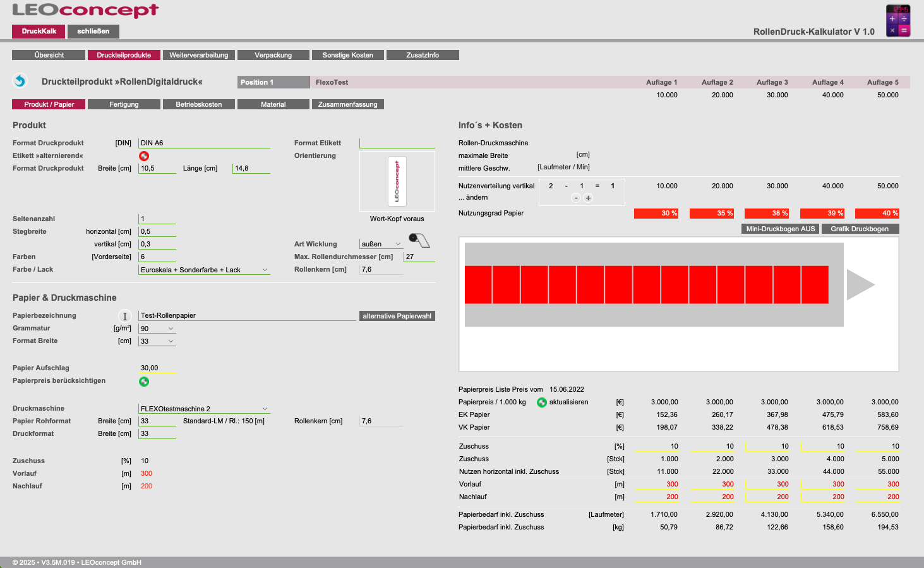The height and width of the screenshot is (568, 924).
Task: Click the FlexoTest position name
Action: pos(332,82)
